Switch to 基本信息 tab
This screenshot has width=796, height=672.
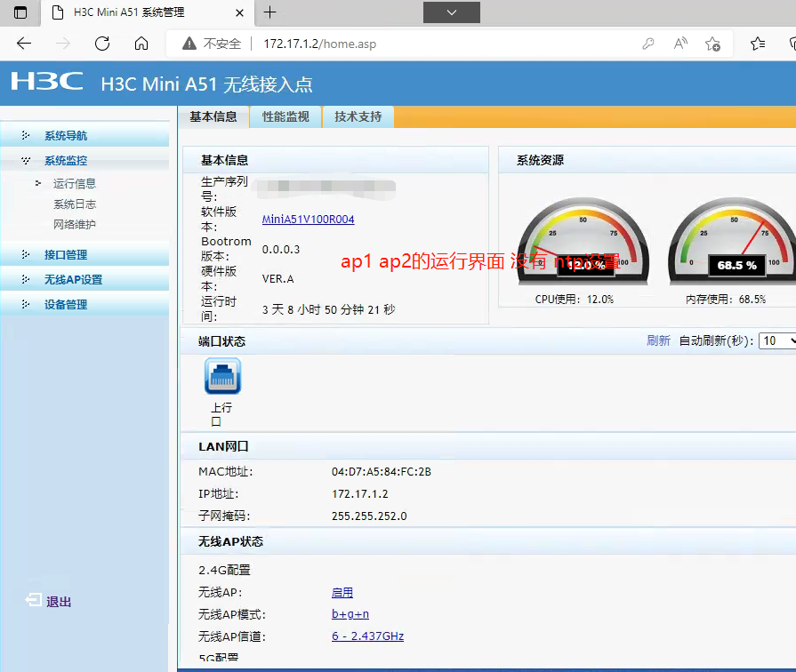pos(213,116)
